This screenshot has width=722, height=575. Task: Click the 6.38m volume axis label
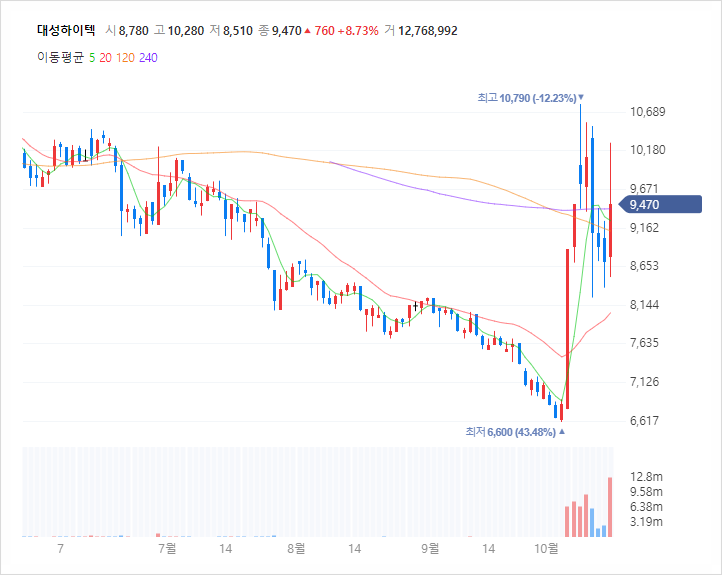click(x=646, y=507)
